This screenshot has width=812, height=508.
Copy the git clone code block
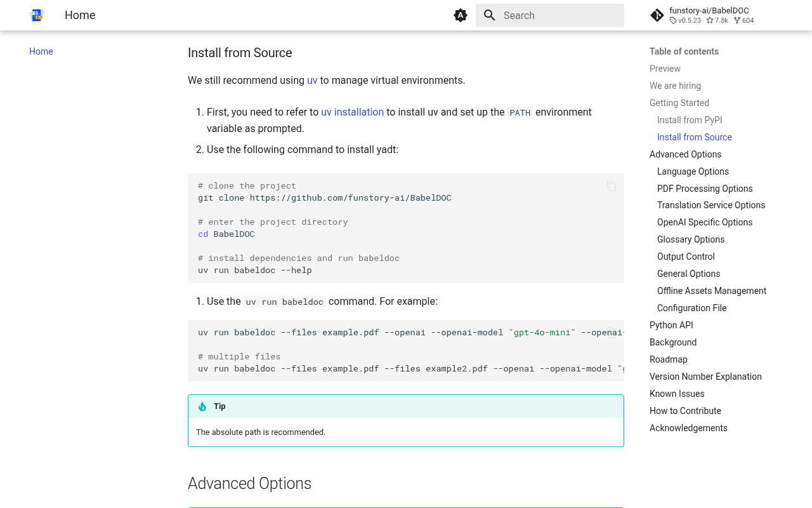click(611, 186)
